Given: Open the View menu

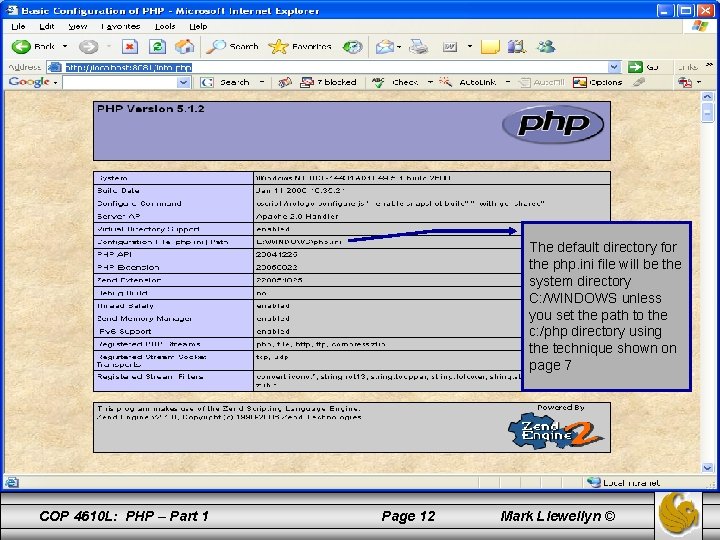Looking at the screenshot, I should 78,27.
